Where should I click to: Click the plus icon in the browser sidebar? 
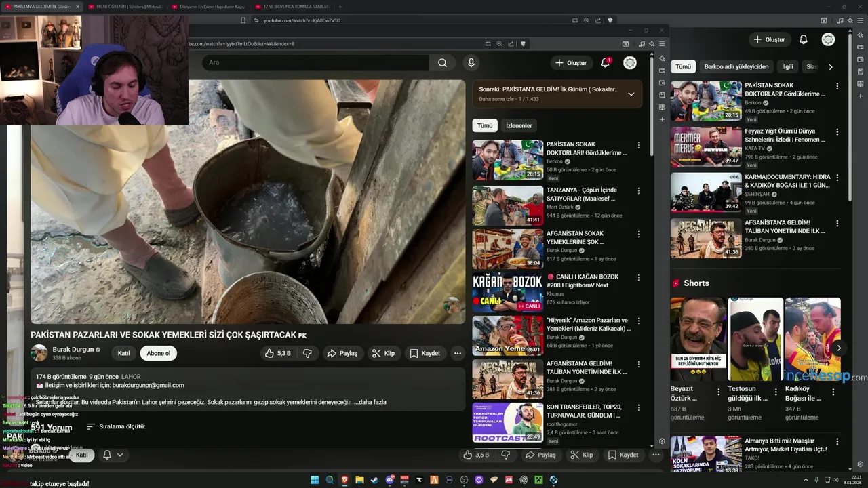663,119
